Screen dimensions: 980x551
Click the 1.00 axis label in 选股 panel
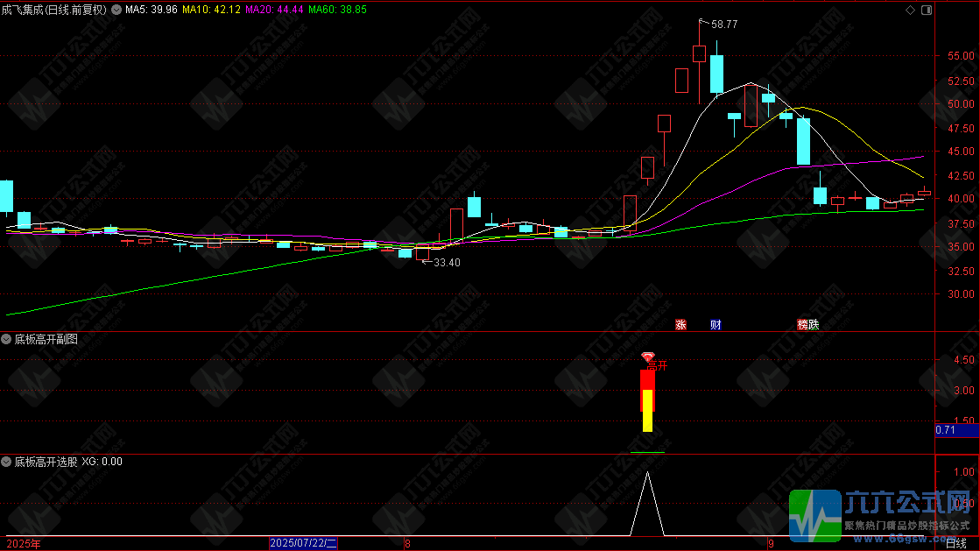point(963,472)
